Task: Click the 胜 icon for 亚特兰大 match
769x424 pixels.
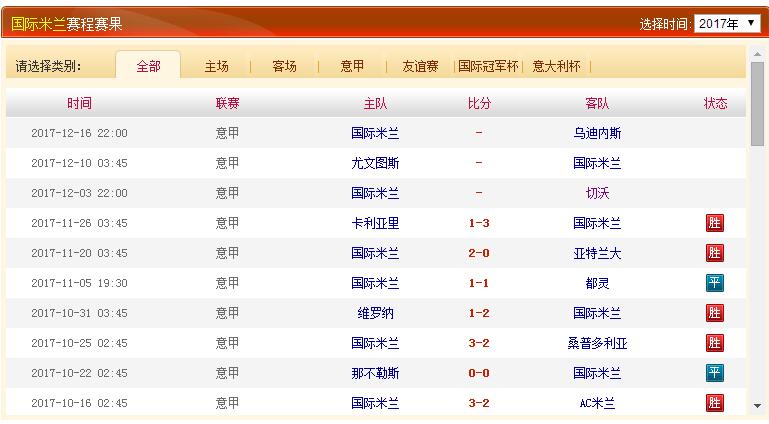Action: (x=715, y=253)
